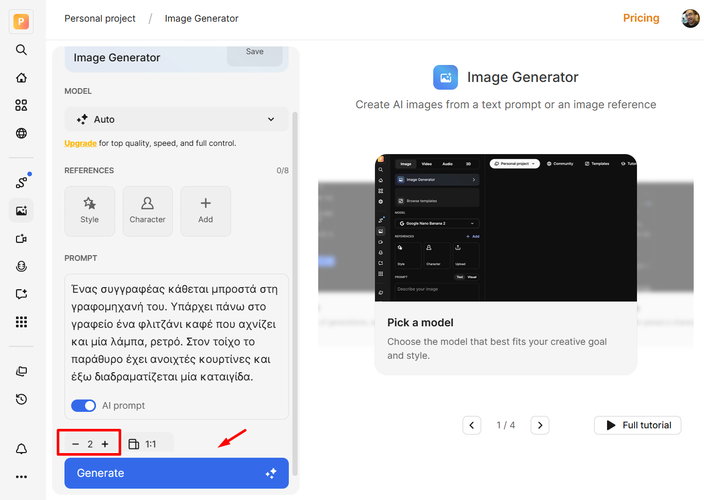
Task: Open the video generator sidebar icon
Action: coord(21,239)
